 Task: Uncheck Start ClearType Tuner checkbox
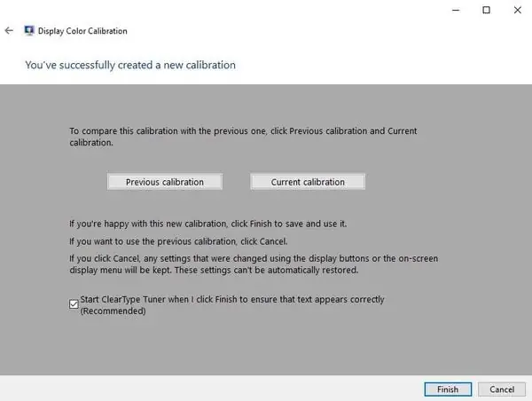pyautogui.click(x=74, y=304)
